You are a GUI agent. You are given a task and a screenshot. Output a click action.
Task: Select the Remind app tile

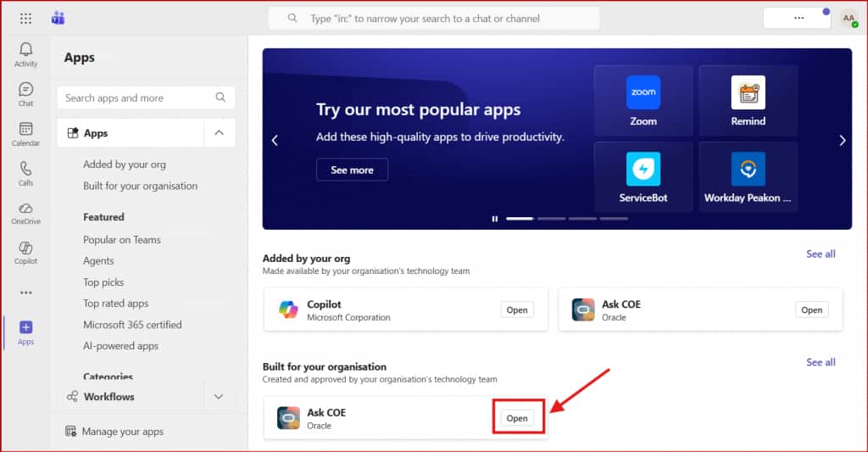coord(748,101)
